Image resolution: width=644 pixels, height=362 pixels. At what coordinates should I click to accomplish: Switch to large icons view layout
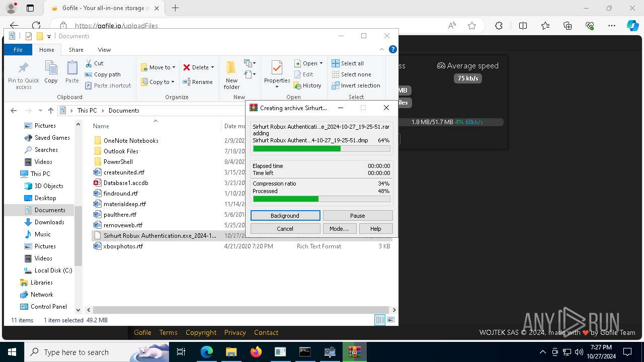tap(391, 320)
